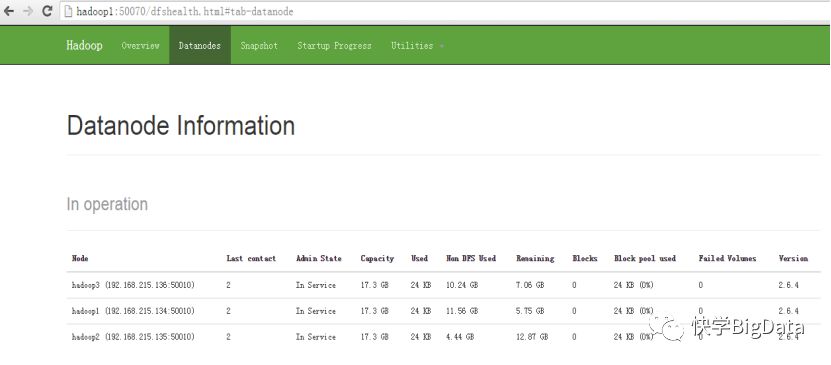Click the Last contact column header
The height and width of the screenshot is (365, 831).
point(251,259)
